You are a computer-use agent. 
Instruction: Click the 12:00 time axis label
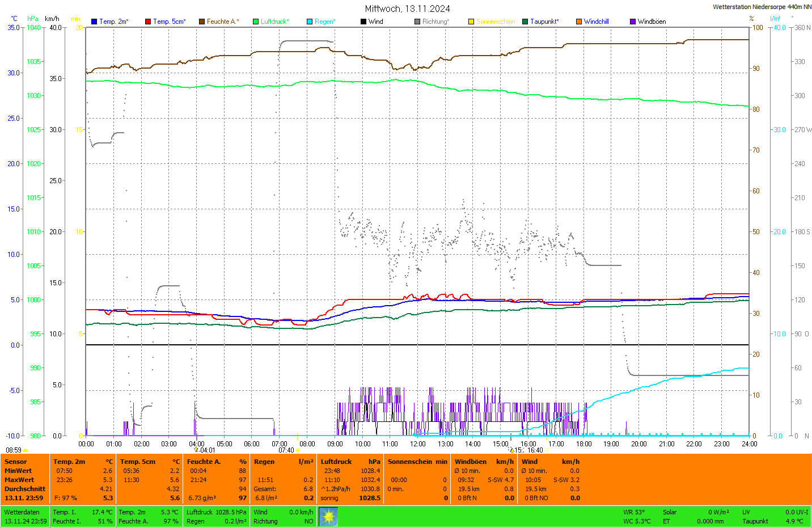tap(418, 444)
